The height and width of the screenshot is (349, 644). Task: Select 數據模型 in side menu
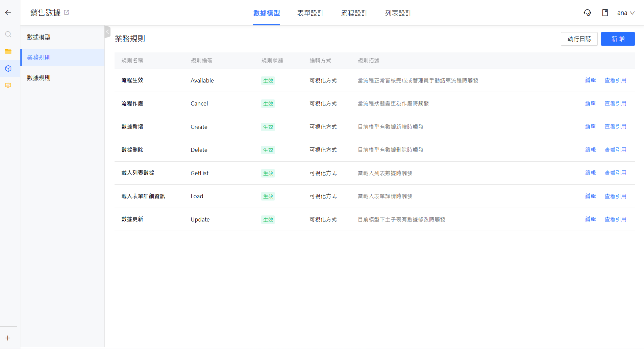[63, 37]
